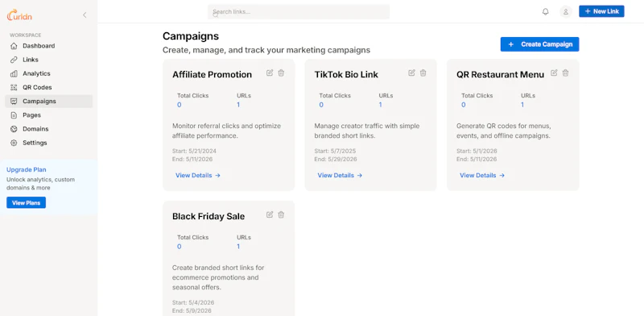Click the QR Restaurant Menu title

pyautogui.click(x=500, y=74)
